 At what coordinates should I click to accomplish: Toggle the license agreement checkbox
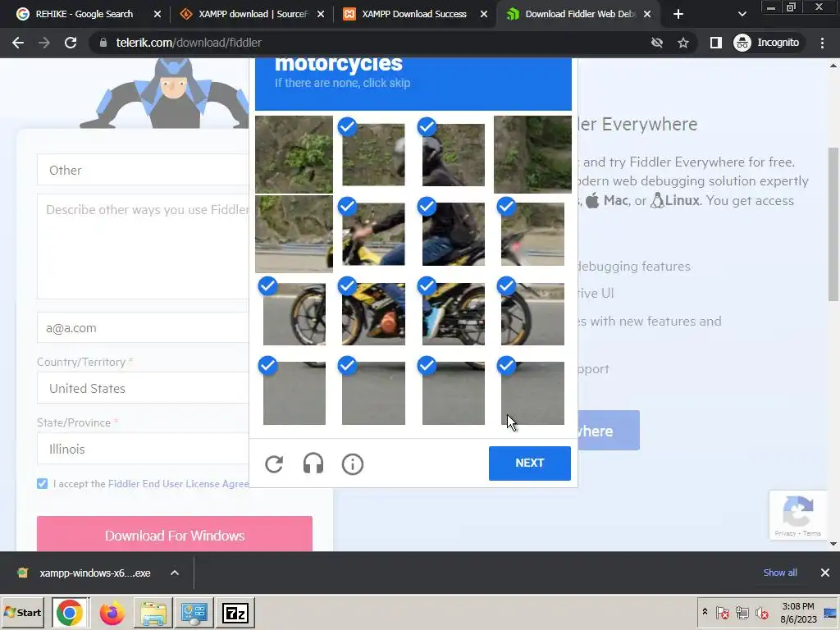(x=43, y=484)
